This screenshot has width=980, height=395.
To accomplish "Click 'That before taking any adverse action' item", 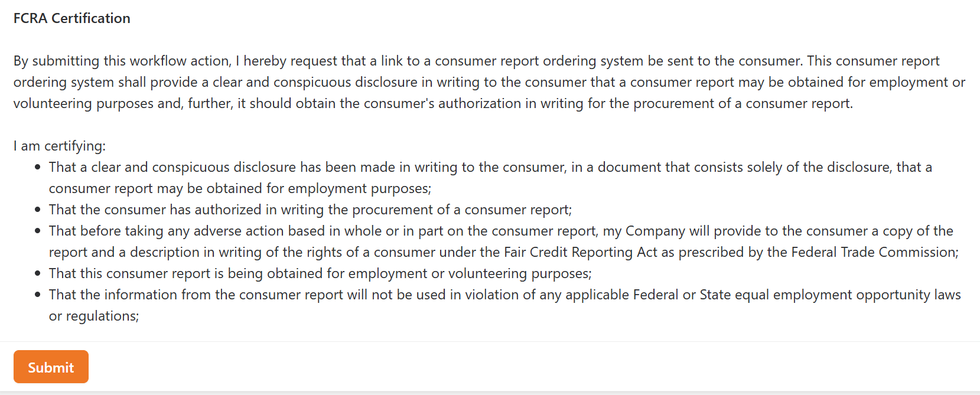I will pyautogui.click(x=504, y=241).
